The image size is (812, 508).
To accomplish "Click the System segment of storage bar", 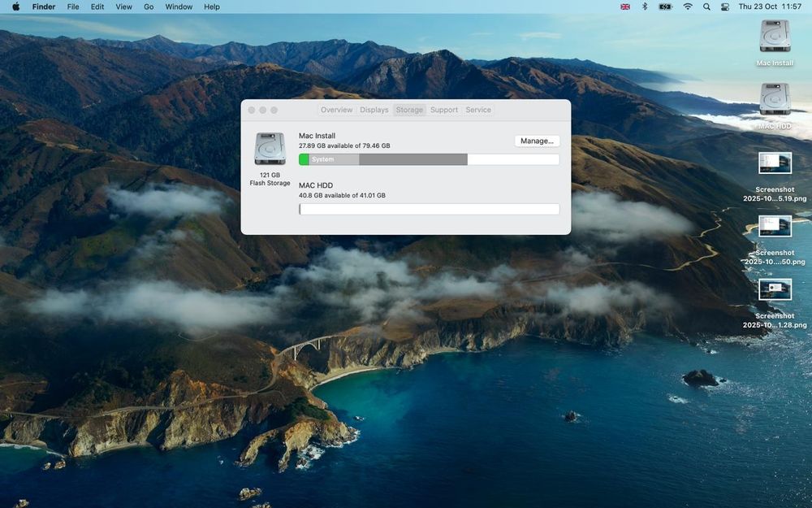I will pos(333,159).
